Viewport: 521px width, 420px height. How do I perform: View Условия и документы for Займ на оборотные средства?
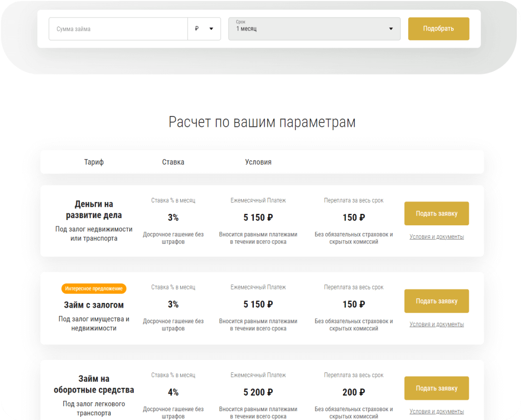pos(436,412)
